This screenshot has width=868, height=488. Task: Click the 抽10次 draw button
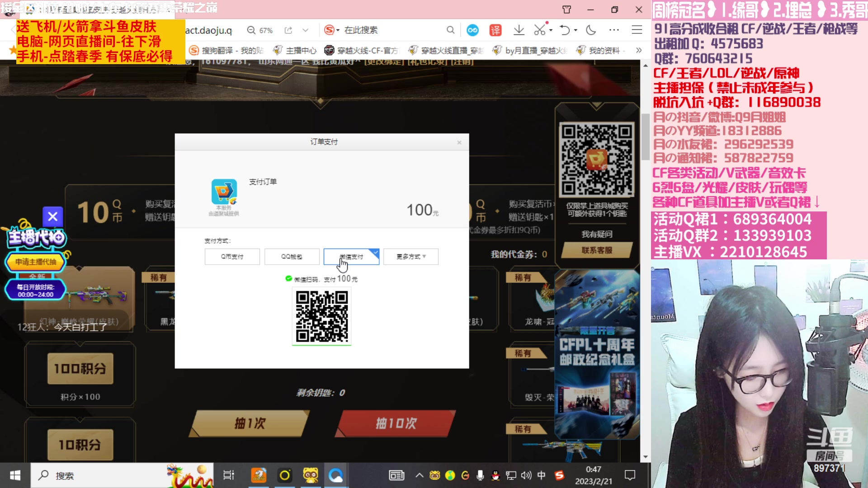point(396,423)
